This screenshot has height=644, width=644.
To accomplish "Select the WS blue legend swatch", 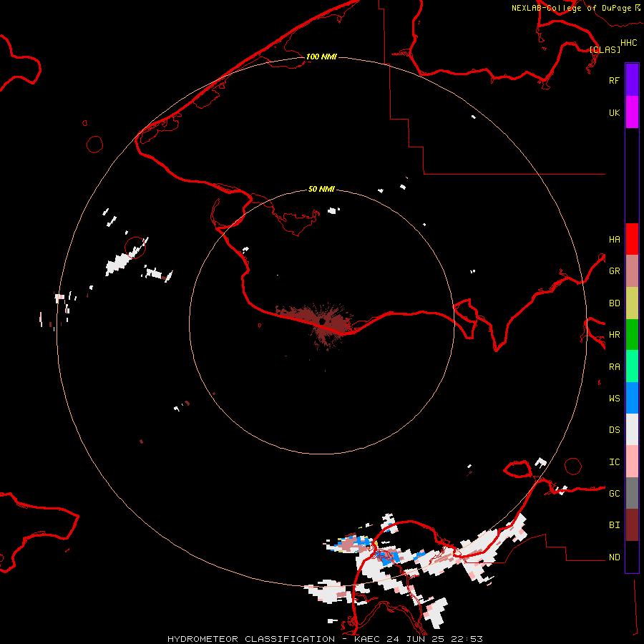I will [632, 398].
